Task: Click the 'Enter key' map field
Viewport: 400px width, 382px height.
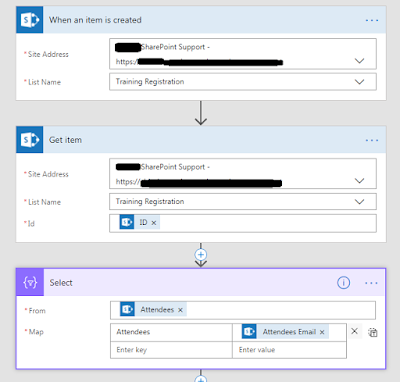Action: pyautogui.click(x=171, y=350)
